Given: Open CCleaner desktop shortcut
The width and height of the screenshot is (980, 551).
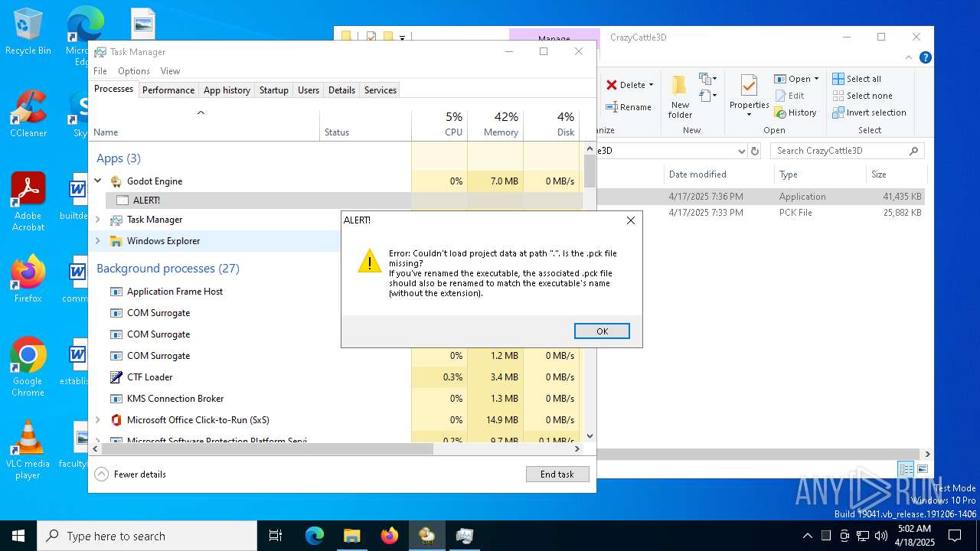Looking at the screenshot, I should pyautogui.click(x=28, y=114).
